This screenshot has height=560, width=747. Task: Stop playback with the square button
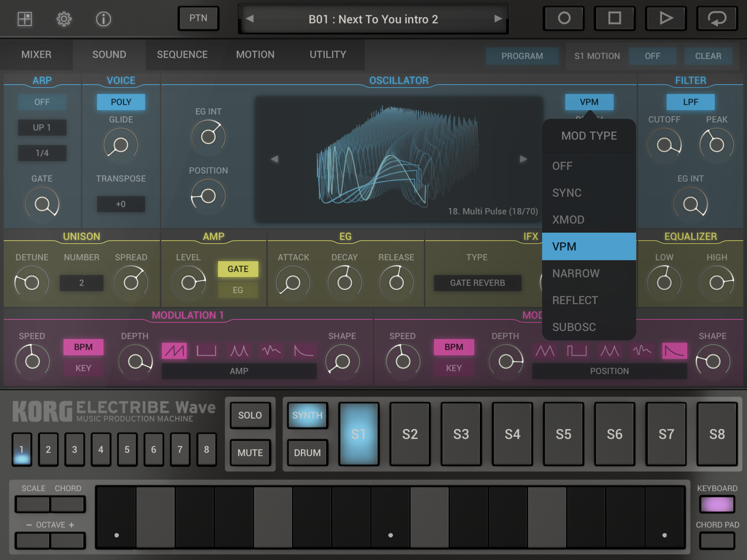click(615, 18)
